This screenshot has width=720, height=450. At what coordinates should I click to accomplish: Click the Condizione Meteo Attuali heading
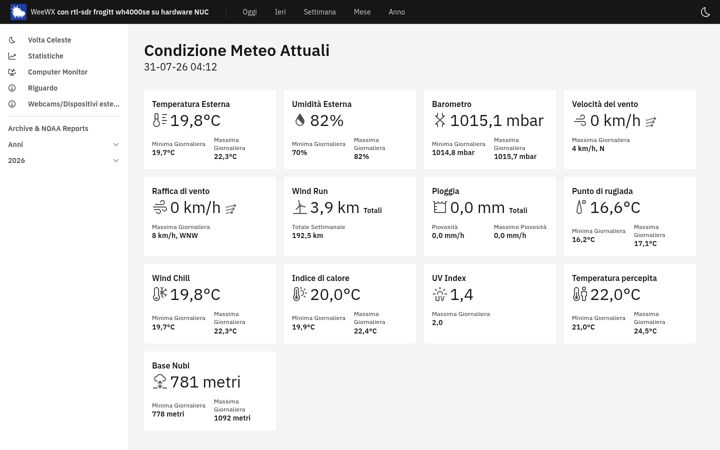[x=237, y=51]
